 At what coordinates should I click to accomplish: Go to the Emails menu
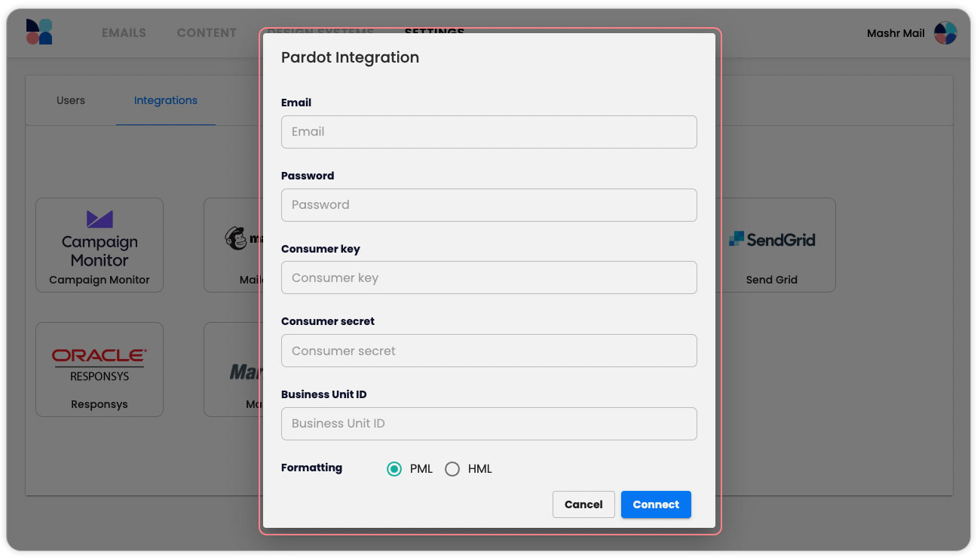tap(124, 33)
